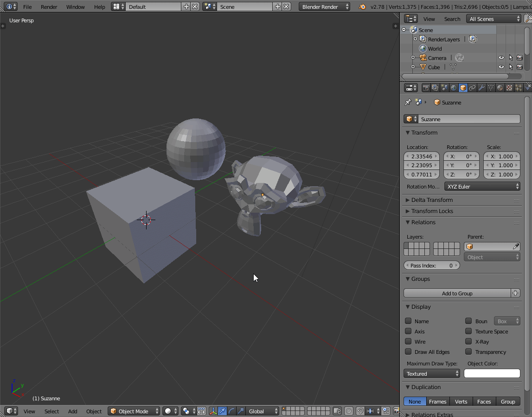The width and height of the screenshot is (532, 417).
Task: Select Faces duplication option
Action: tap(484, 401)
